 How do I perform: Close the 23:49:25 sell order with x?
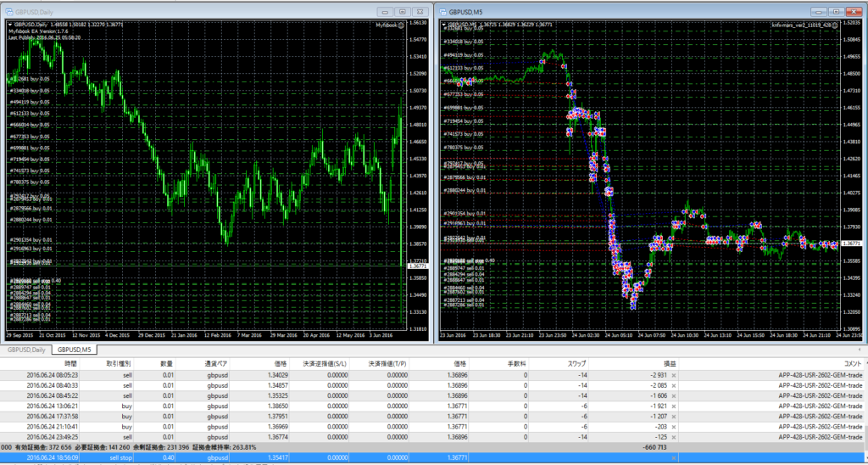point(674,438)
